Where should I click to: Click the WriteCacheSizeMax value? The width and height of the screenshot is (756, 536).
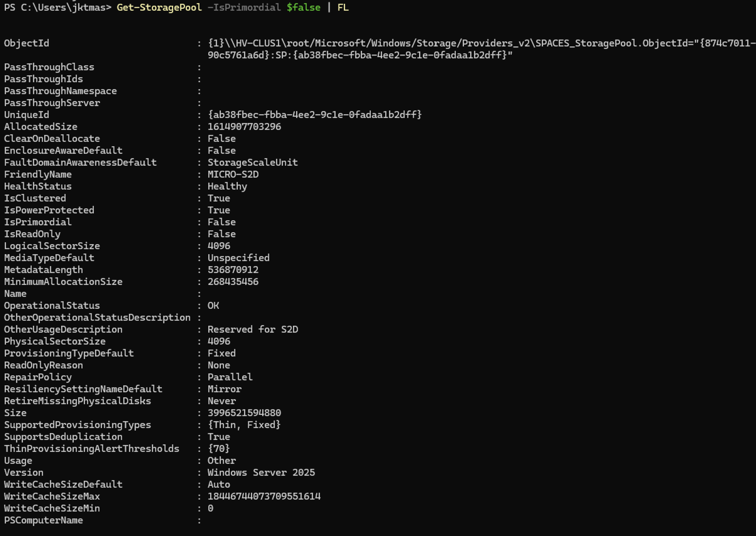pyautogui.click(x=264, y=496)
